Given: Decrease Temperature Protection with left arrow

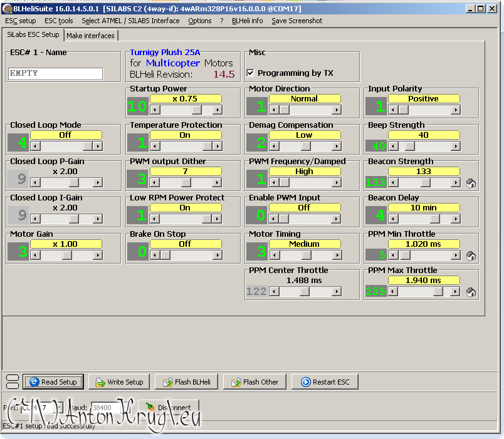Looking at the screenshot, I should click(155, 146).
